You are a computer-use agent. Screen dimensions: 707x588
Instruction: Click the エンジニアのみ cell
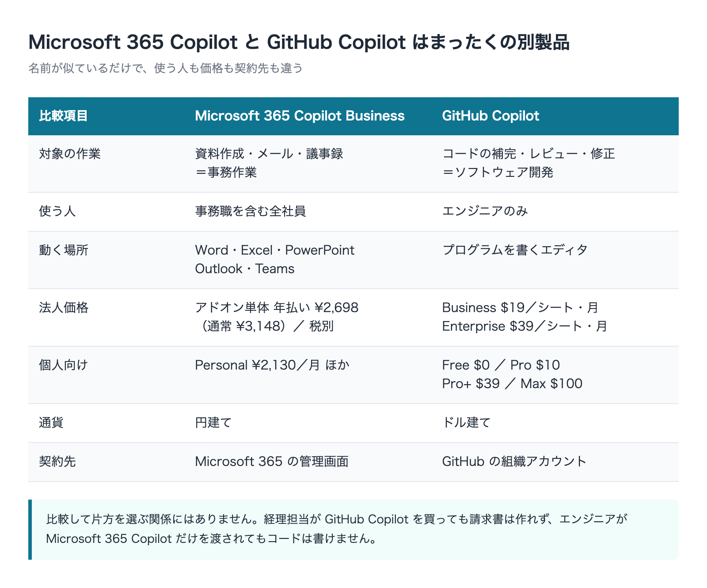click(x=485, y=211)
